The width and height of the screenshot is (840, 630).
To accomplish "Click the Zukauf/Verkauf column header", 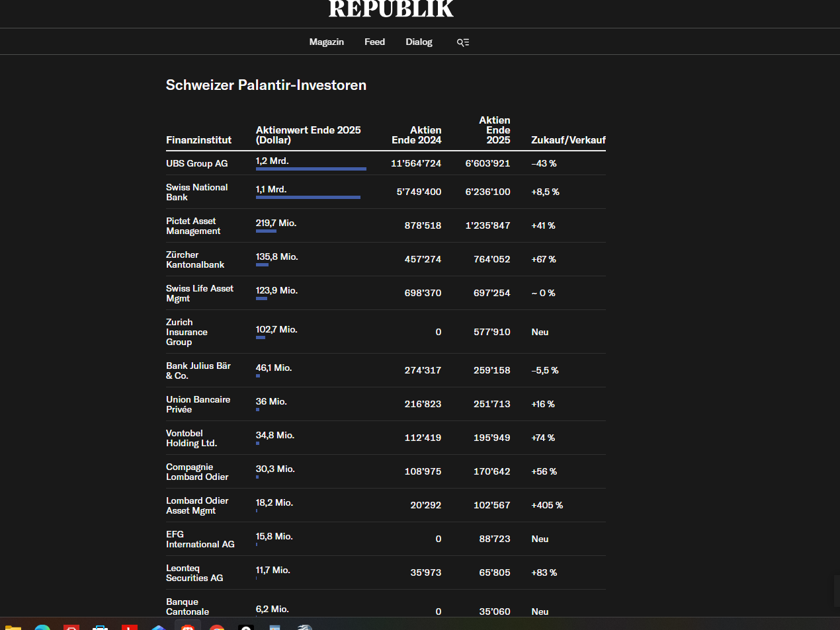I will point(568,140).
